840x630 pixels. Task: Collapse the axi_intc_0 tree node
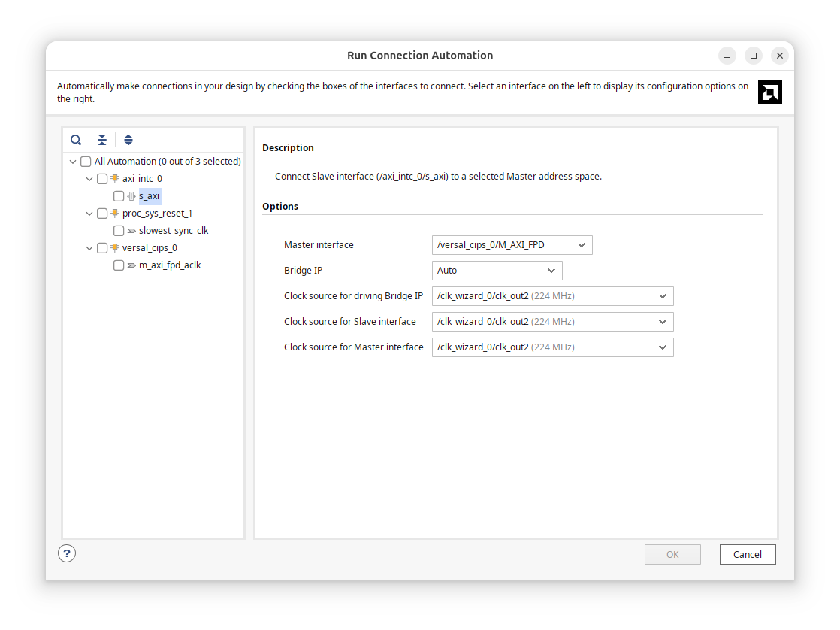[89, 179]
